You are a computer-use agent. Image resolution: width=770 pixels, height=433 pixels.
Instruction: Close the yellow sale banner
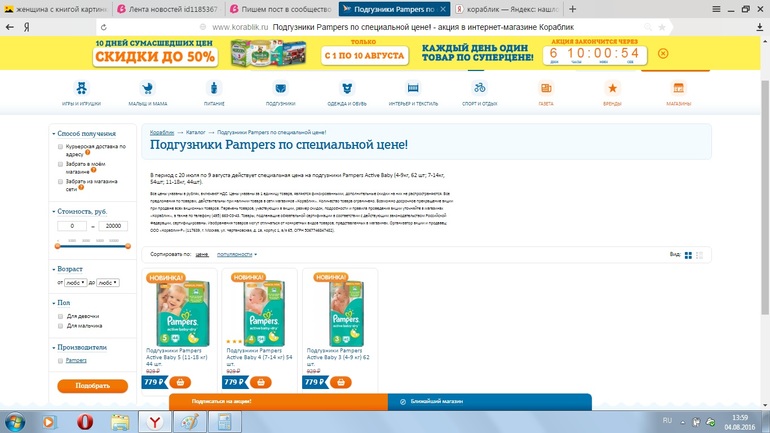tap(663, 54)
